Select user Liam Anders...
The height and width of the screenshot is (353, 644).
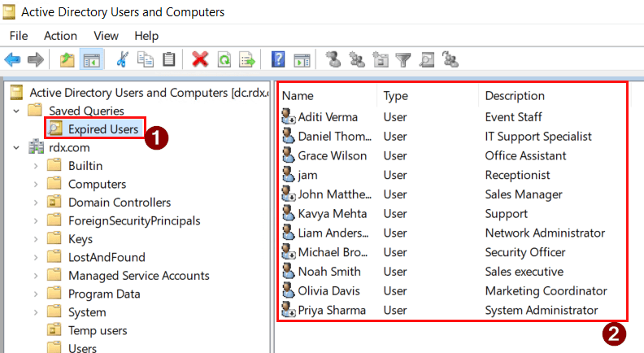point(333,233)
